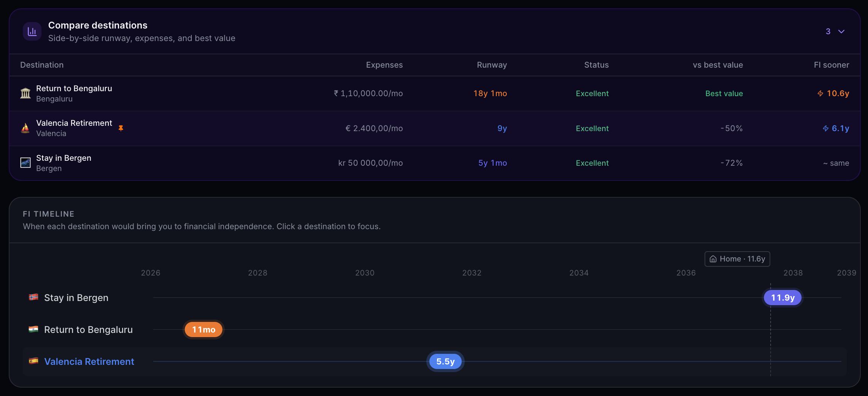This screenshot has width=868, height=396.
Task: Click the 2039 year label on timeline
Action: click(x=847, y=273)
